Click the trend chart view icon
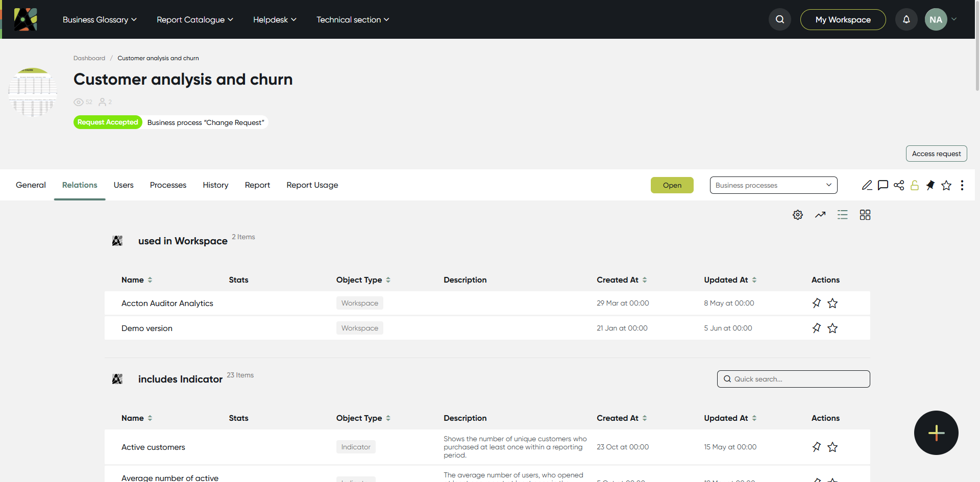This screenshot has height=482, width=980. coord(820,215)
